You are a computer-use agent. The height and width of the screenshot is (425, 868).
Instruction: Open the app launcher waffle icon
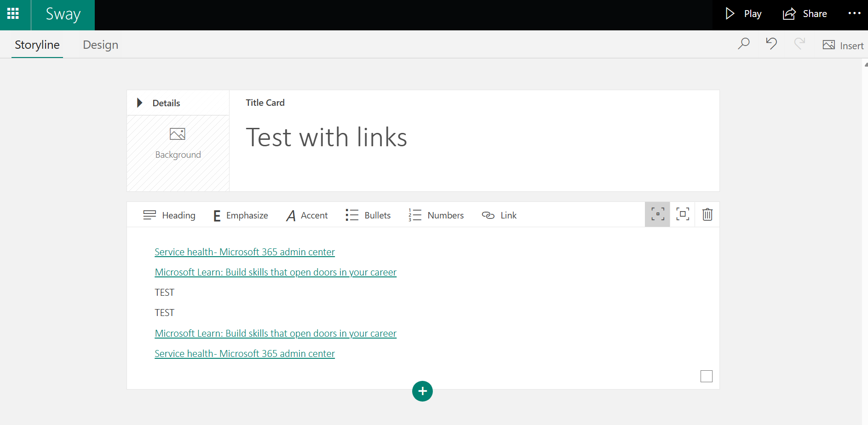tap(13, 14)
